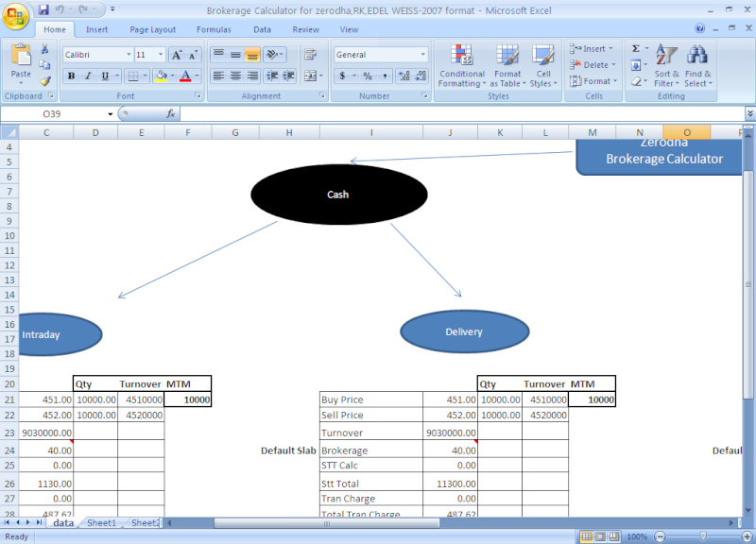Set Top Align vertical alignment
This screenshot has height=544, width=756.
(218, 55)
